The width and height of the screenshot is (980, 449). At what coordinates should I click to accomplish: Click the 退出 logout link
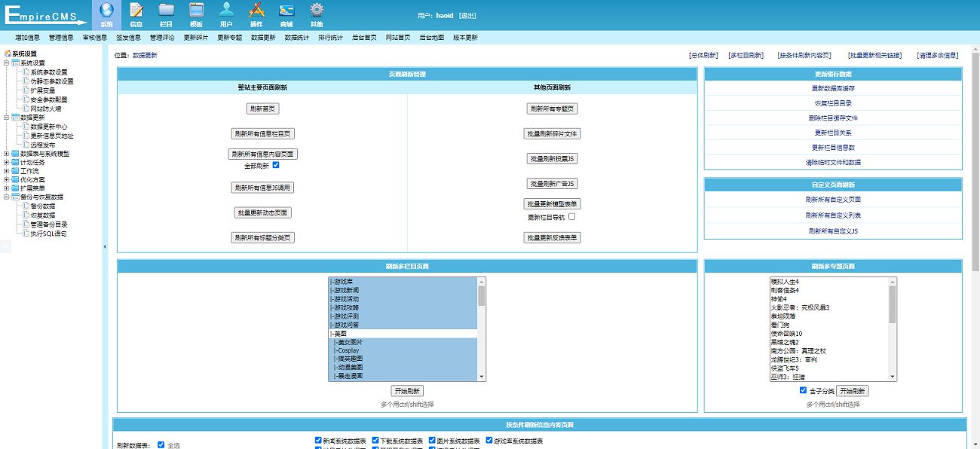[x=468, y=16]
